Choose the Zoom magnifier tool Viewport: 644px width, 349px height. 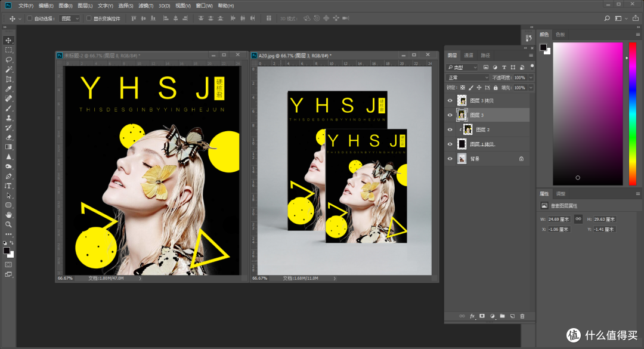point(8,224)
